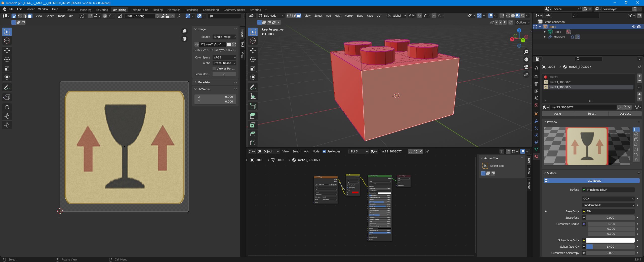This screenshot has height=262, width=644.
Task: Open the Render properties tab icon
Action: pos(536,77)
